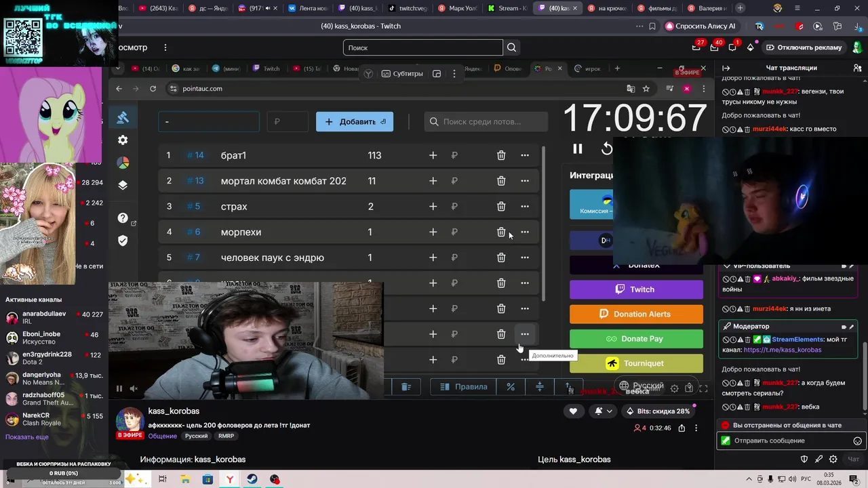Click Отключить рекламу button
This screenshot has height=488, width=868.
pyautogui.click(x=804, y=47)
